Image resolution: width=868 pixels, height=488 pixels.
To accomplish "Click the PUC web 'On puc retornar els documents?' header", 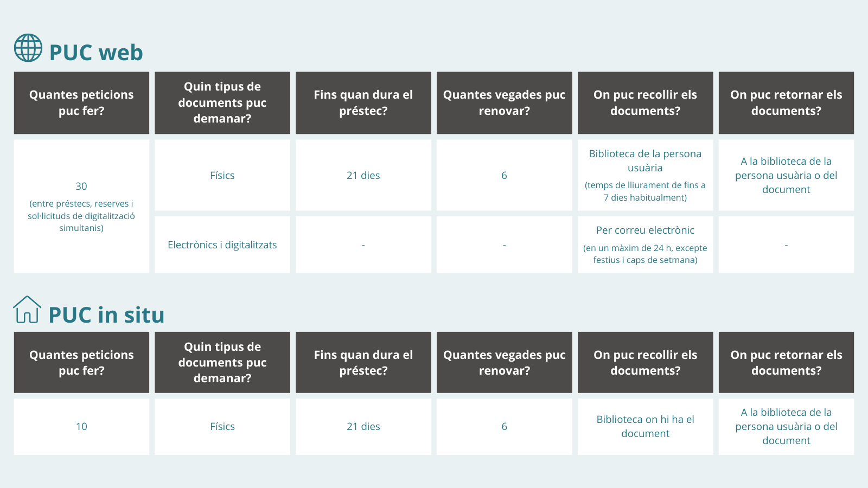I will [x=787, y=103].
